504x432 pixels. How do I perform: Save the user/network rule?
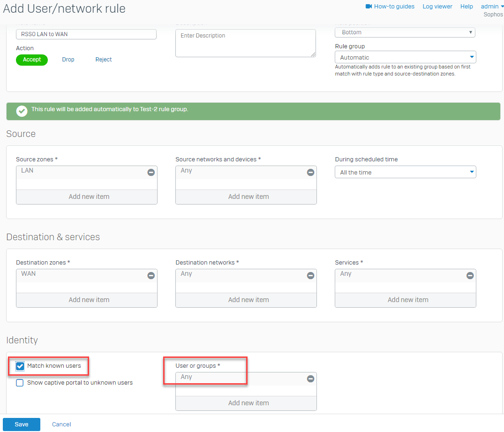21,424
